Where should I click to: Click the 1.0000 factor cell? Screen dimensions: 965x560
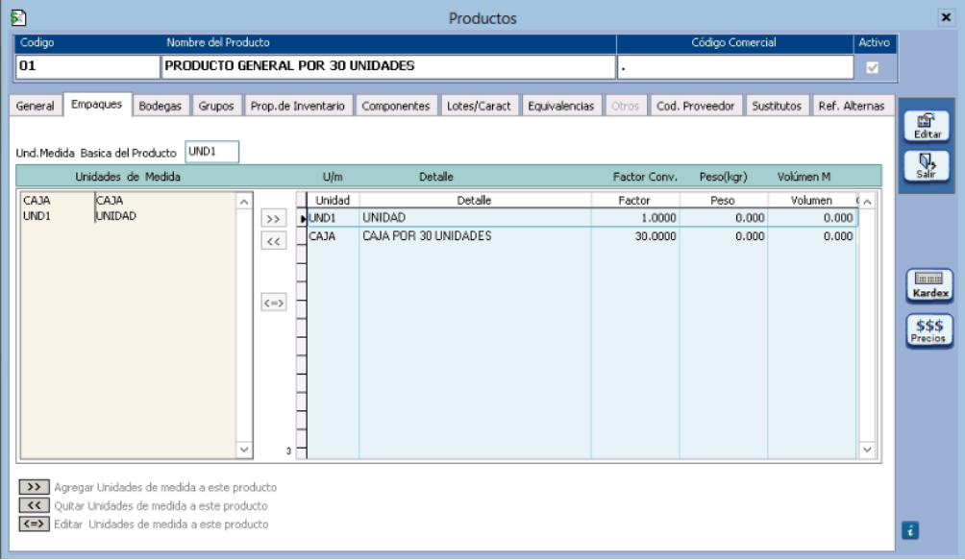[x=635, y=218]
